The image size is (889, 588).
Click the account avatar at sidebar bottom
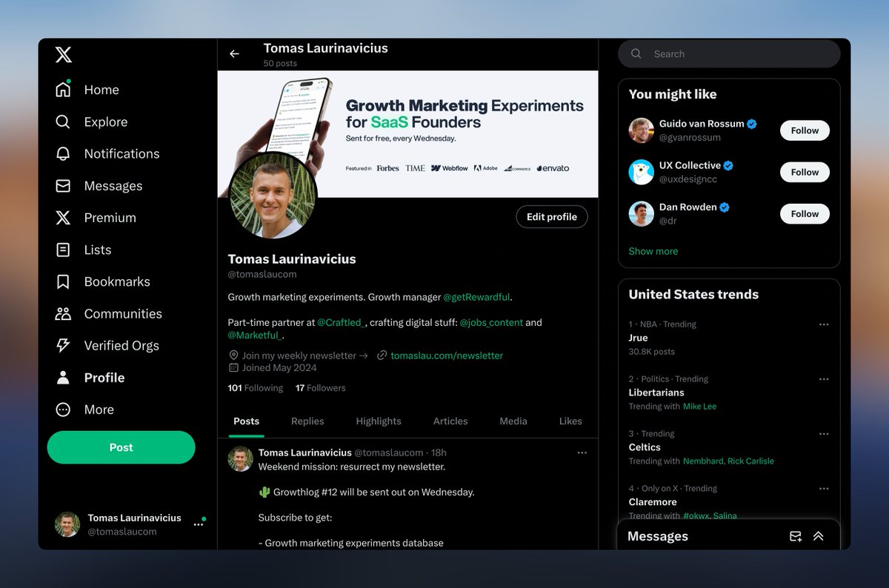point(67,524)
